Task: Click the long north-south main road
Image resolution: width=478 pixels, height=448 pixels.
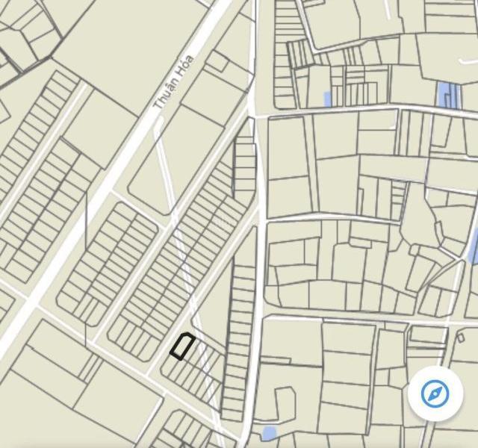Action: click(256, 214)
